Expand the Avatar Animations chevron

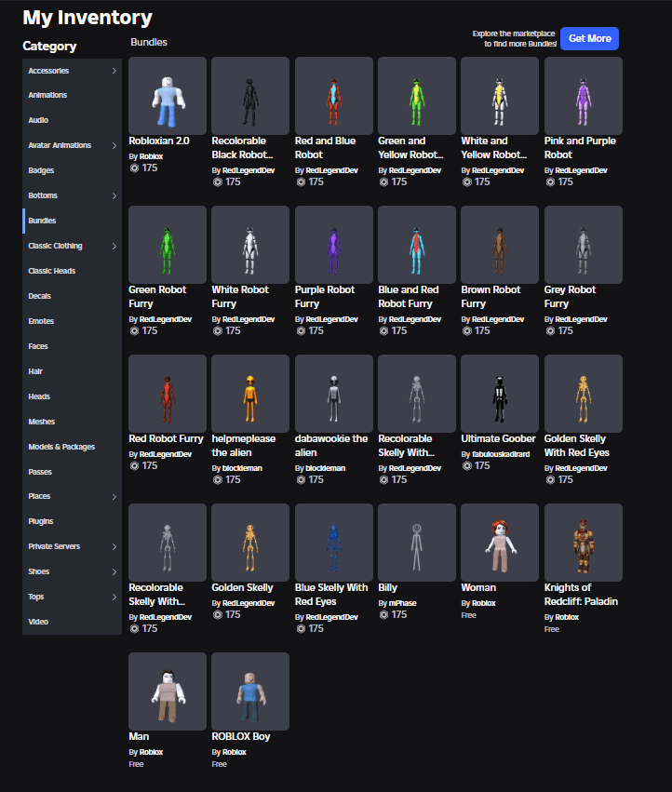point(114,146)
